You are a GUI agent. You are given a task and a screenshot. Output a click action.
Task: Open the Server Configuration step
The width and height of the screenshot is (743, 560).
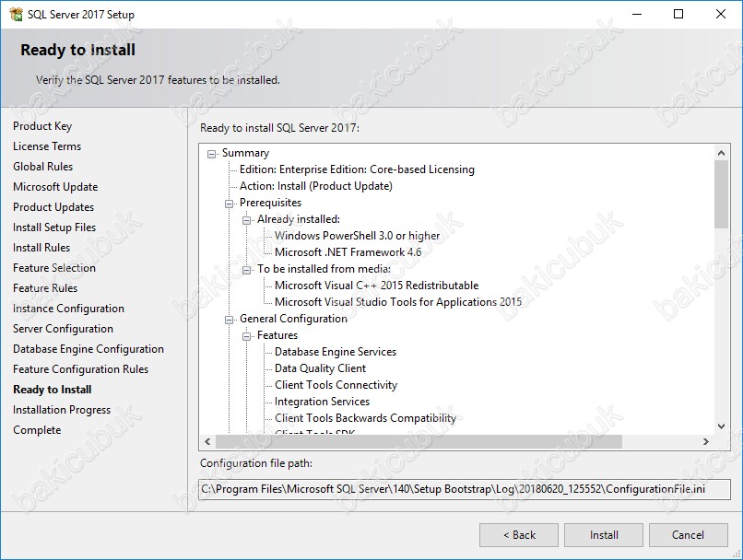[x=63, y=329]
